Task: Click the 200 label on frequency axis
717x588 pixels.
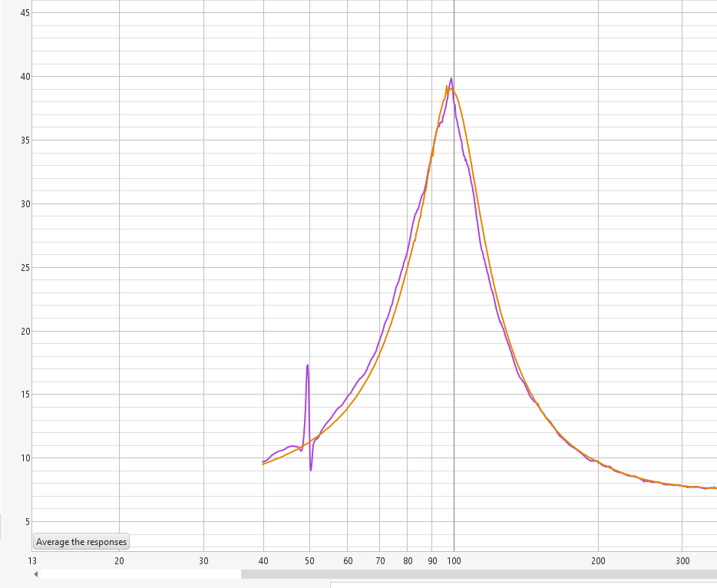Action: pyautogui.click(x=598, y=561)
